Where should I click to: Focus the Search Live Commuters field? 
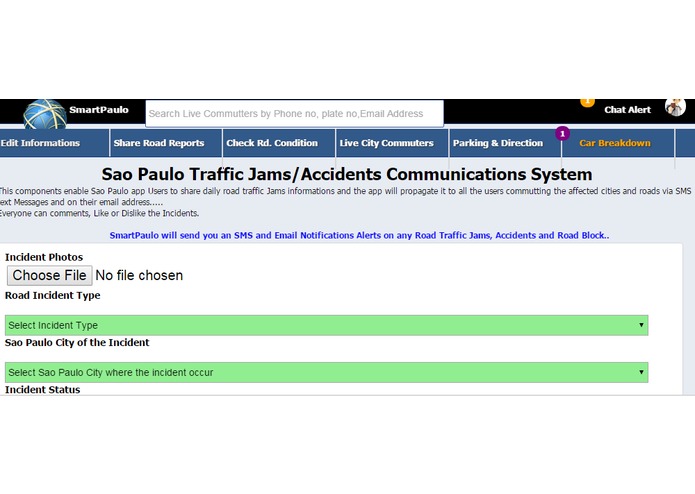(294, 113)
